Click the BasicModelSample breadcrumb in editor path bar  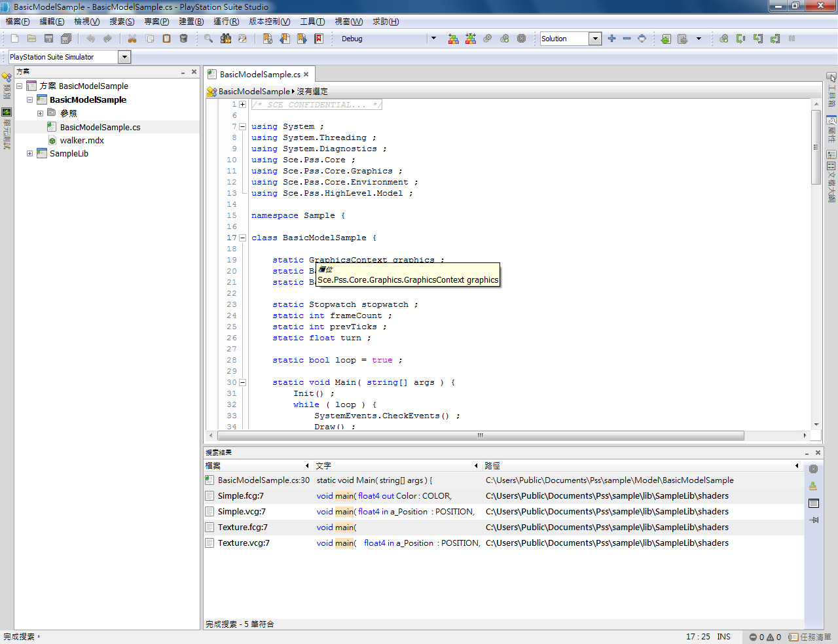click(254, 92)
